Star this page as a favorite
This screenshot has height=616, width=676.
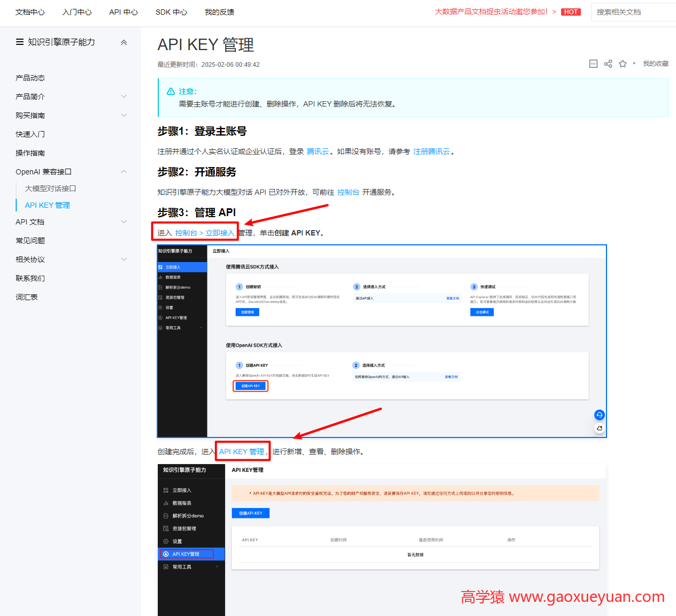pyautogui.click(x=622, y=63)
